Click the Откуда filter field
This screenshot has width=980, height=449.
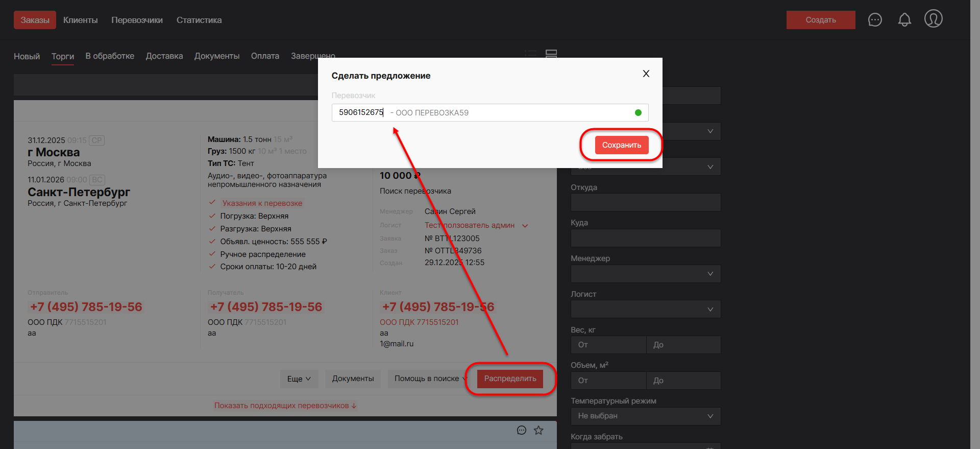click(645, 202)
